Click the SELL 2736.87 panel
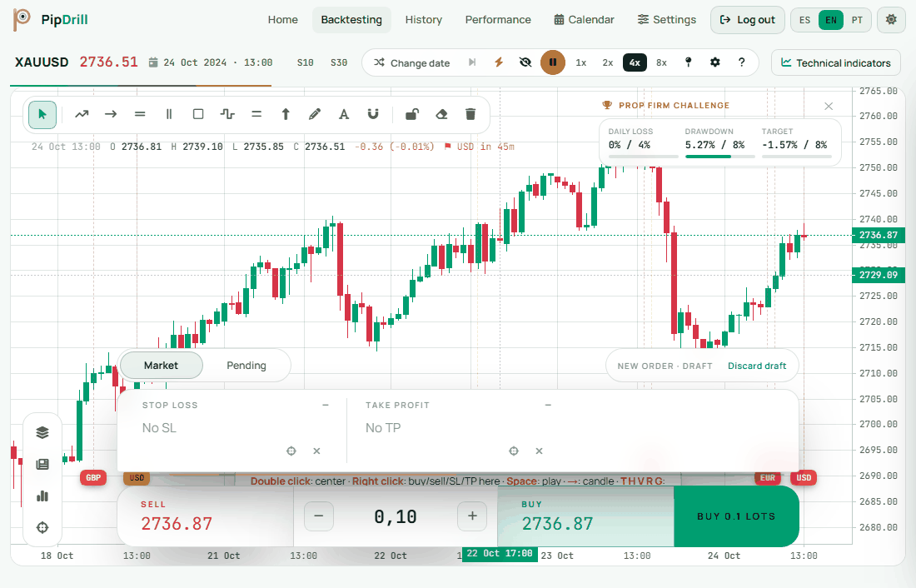The width and height of the screenshot is (916, 588). [x=206, y=516]
